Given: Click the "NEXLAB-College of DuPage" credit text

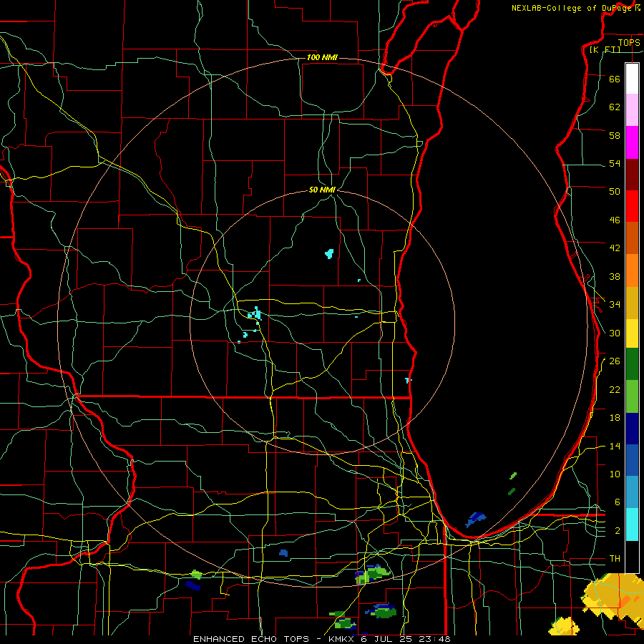Looking at the screenshot, I should (571, 8).
